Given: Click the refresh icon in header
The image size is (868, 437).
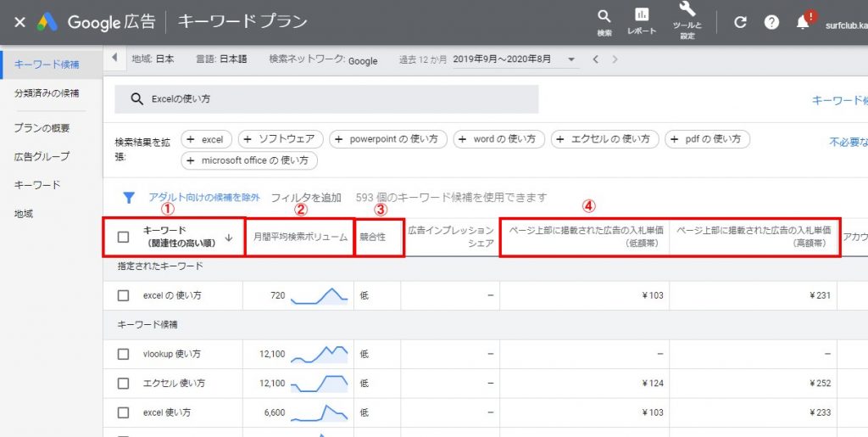Looking at the screenshot, I should point(740,22).
